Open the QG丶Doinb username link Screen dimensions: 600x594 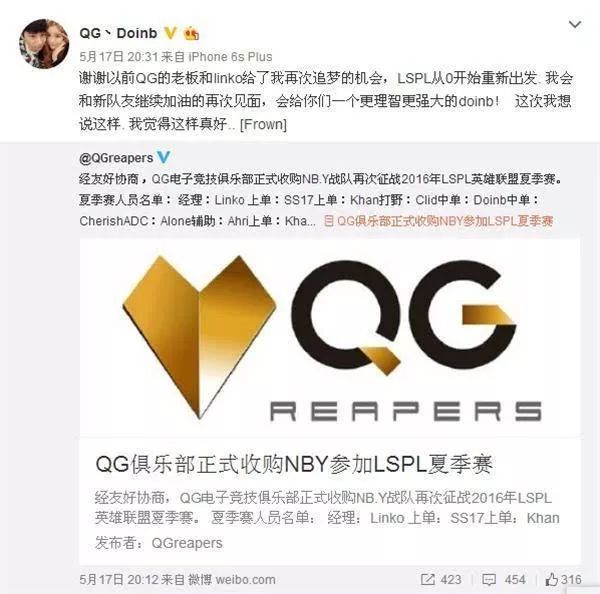118,33
